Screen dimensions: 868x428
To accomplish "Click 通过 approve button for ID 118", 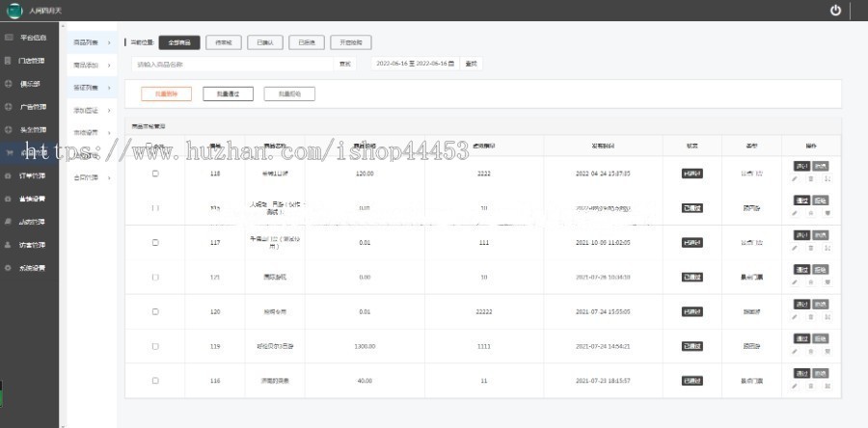I will pyautogui.click(x=801, y=166).
